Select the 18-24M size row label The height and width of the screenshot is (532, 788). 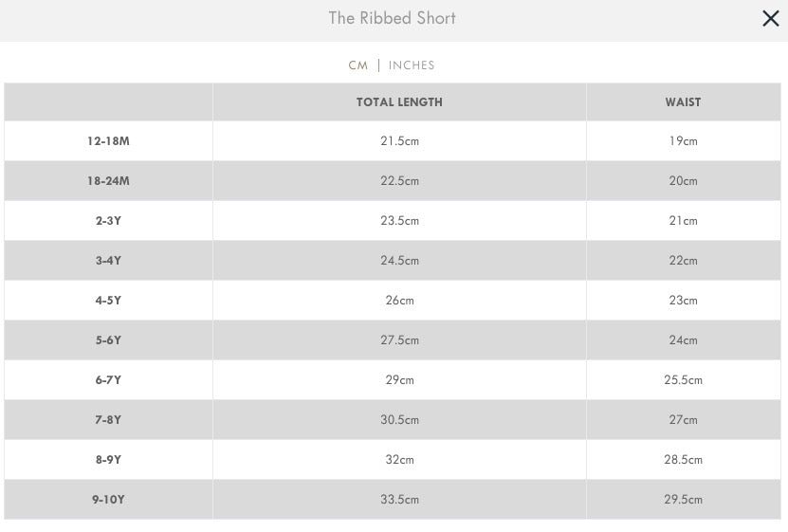108,181
